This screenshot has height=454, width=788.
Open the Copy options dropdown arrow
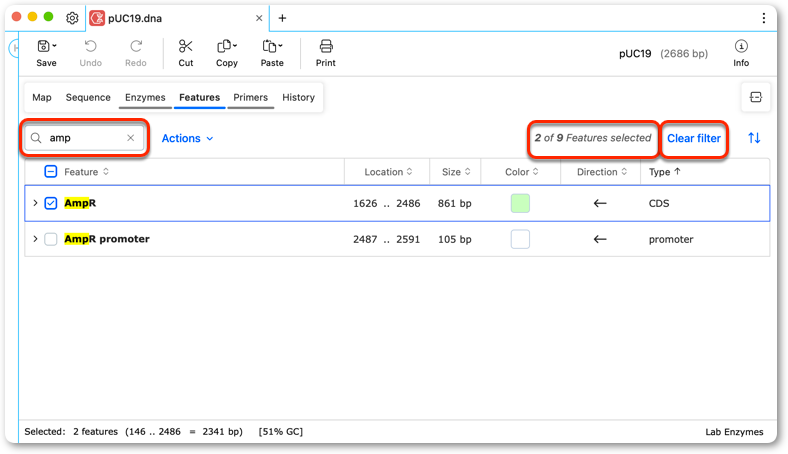point(235,46)
